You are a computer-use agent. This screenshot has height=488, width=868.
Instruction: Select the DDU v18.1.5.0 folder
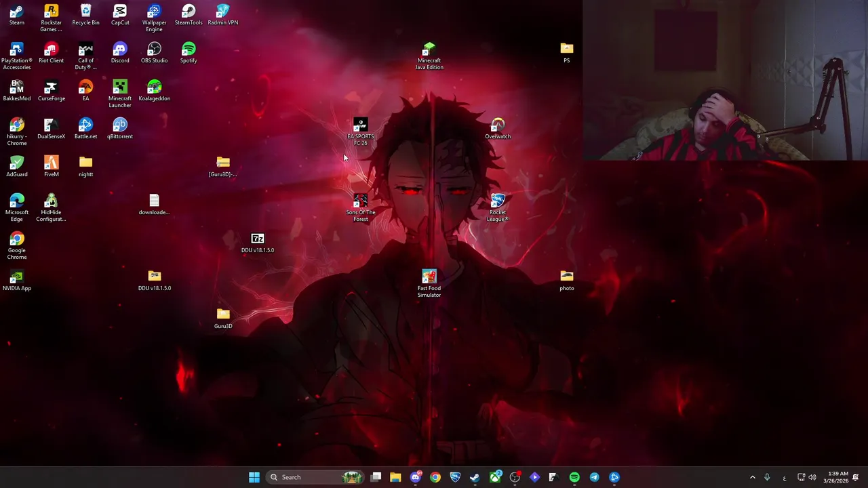pyautogui.click(x=154, y=281)
